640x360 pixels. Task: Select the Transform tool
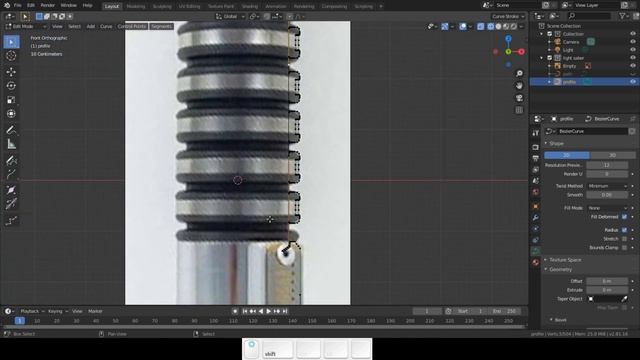[x=11, y=114]
